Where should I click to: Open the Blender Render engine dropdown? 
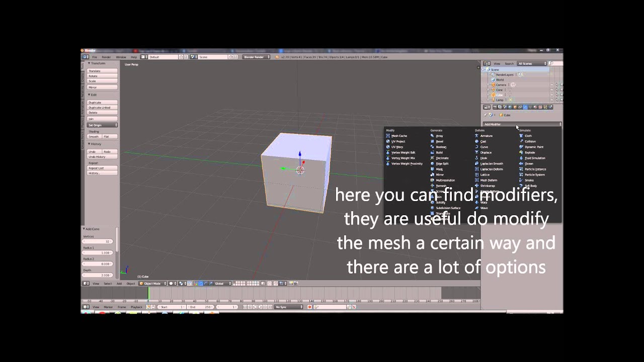click(257, 57)
